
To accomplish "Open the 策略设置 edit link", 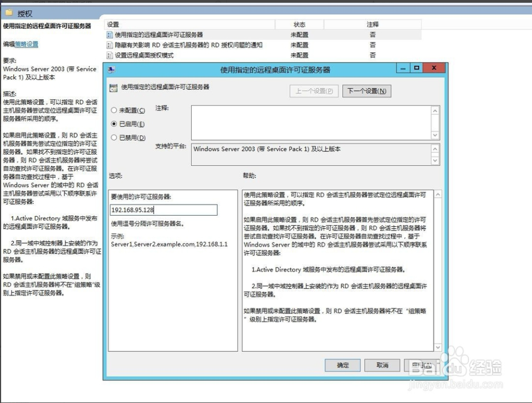I will pyautogui.click(x=27, y=44).
